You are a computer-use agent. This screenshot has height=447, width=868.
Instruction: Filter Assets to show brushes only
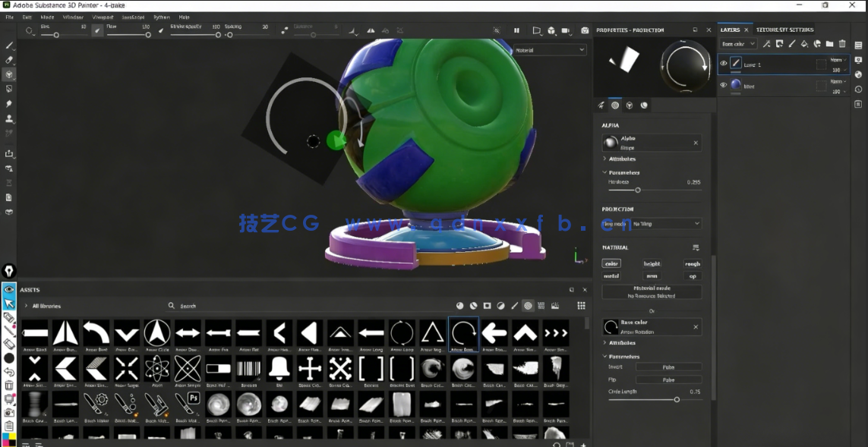click(x=514, y=306)
